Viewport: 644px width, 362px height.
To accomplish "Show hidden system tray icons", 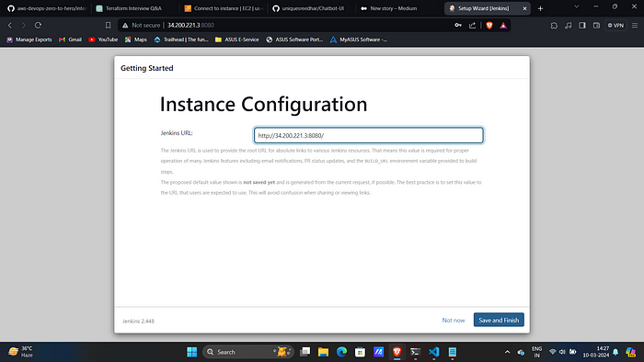I will point(507,352).
